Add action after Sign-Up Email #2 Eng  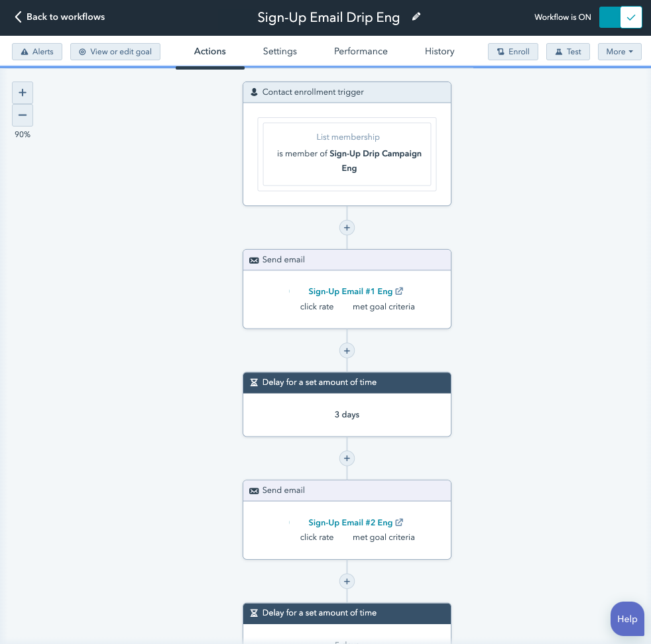click(347, 581)
